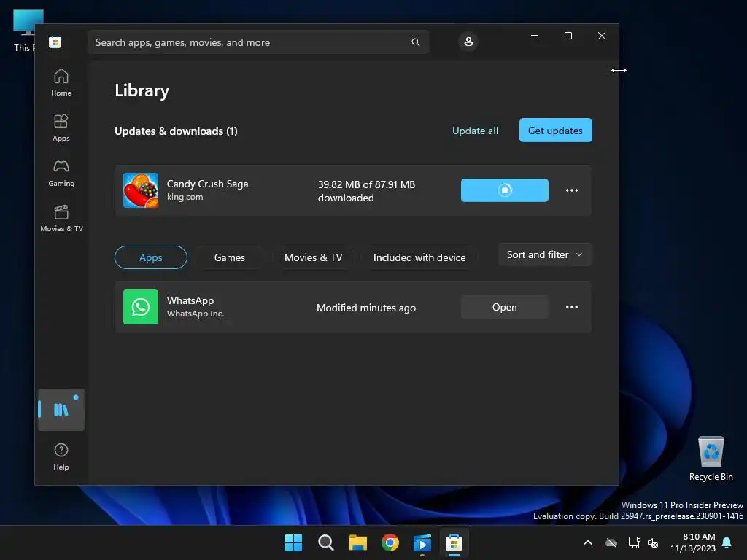Maximize the Microsoft Store window
747x560 pixels.
coord(568,36)
